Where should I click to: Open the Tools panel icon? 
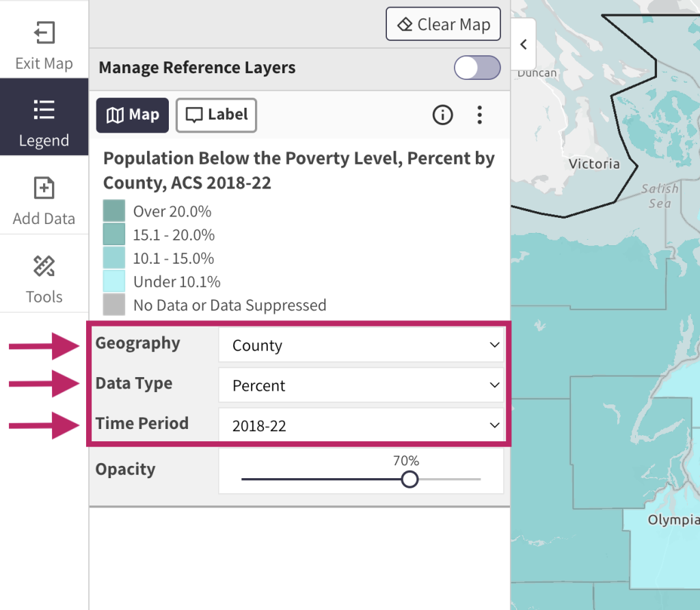click(44, 266)
